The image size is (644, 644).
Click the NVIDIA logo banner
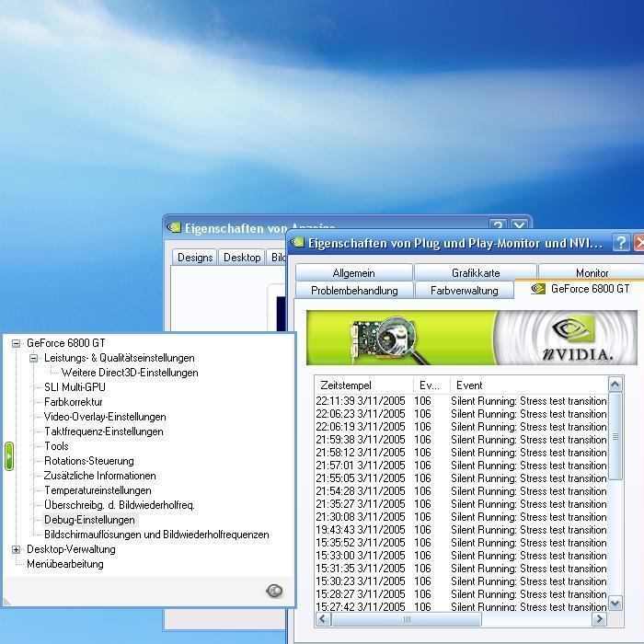pos(471,338)
